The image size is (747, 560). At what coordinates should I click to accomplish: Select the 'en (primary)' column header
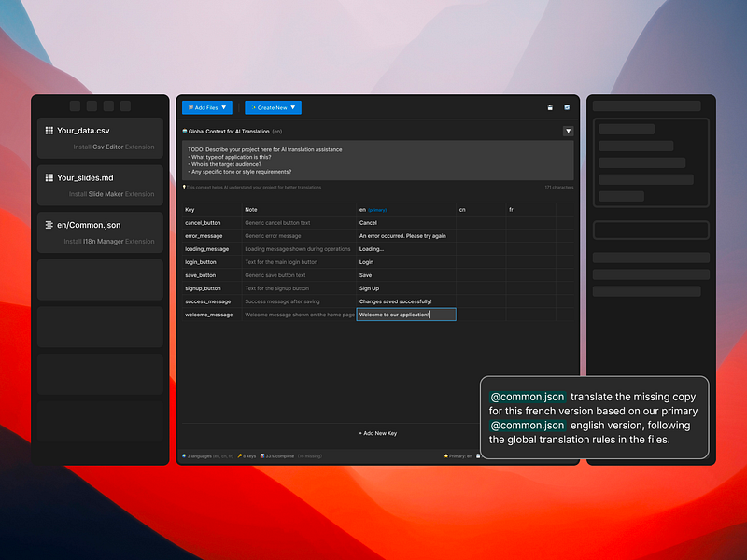tap(406, 209)
